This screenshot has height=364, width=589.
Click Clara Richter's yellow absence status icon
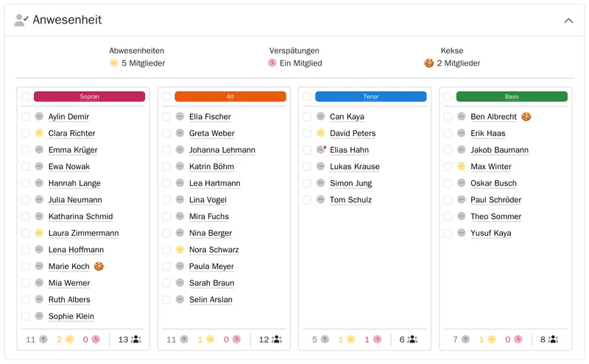[39, 133]
